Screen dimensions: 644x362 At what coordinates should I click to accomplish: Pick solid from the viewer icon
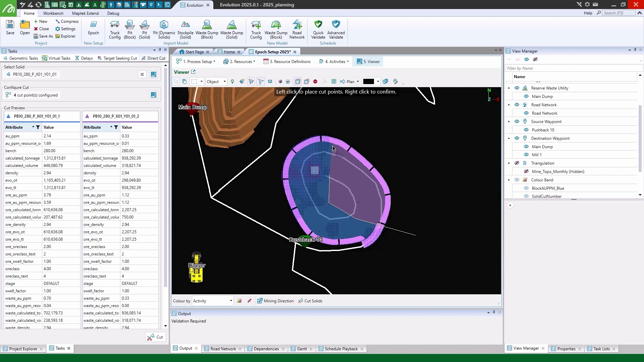154,74
